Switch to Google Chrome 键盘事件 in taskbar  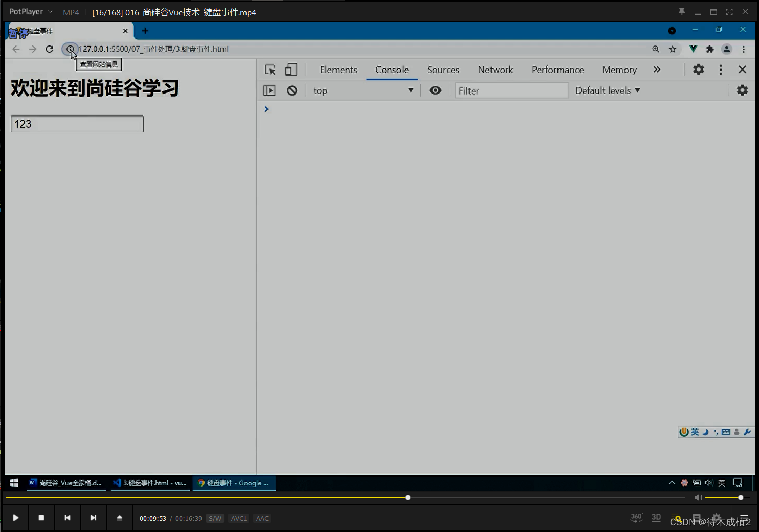234,483
